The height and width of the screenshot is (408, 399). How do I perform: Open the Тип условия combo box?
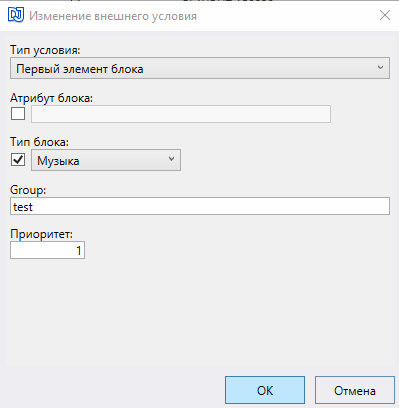[200, 68]
